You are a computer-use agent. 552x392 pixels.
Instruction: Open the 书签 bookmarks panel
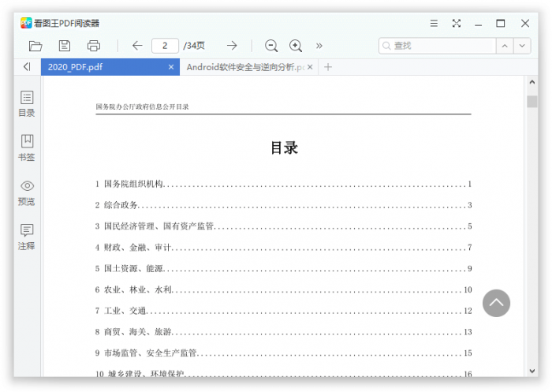tap(27, 147)
